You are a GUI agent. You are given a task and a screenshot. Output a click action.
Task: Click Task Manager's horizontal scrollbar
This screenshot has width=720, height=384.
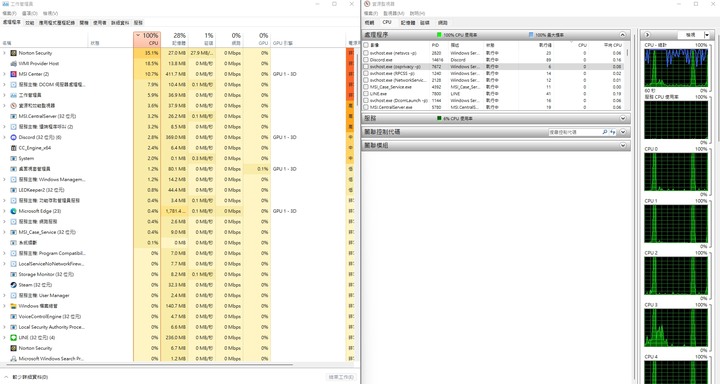(x=149, y=366)
